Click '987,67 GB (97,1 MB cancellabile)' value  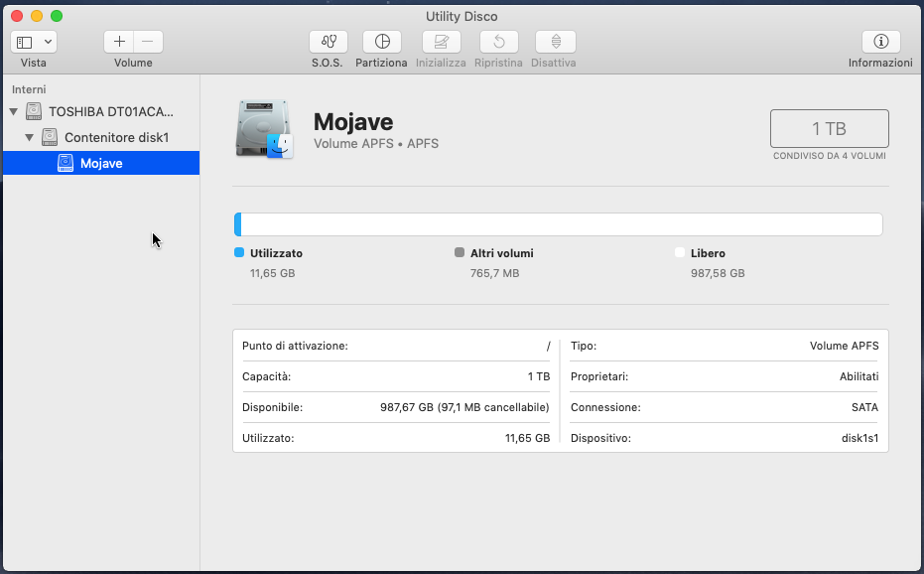pos(464,407)
